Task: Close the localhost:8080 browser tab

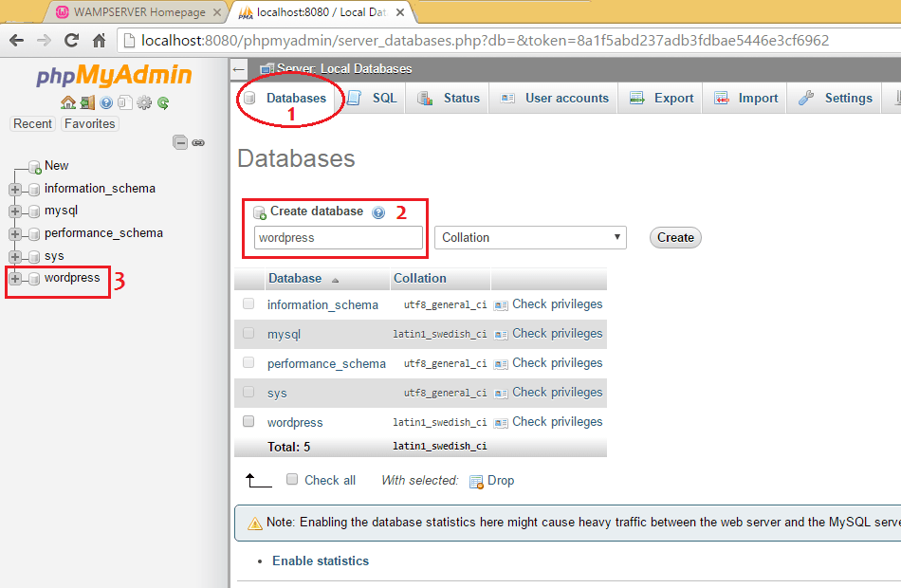Action: (400, 12)
